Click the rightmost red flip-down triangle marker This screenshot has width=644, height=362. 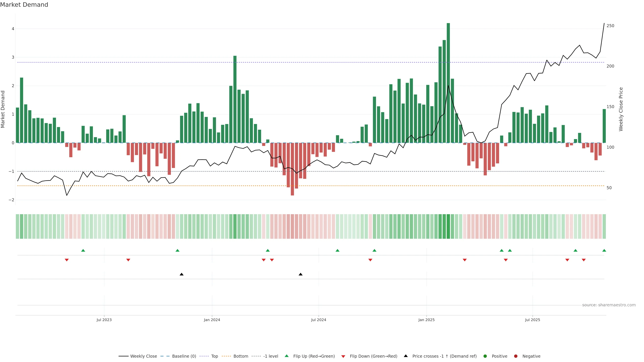(583, 260)
